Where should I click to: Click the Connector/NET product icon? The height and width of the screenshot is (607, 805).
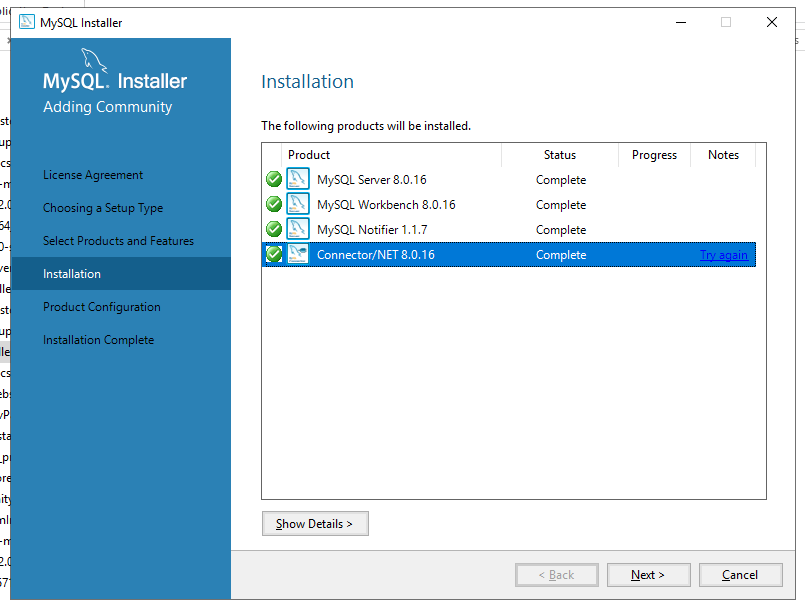[x=298, y=254]
